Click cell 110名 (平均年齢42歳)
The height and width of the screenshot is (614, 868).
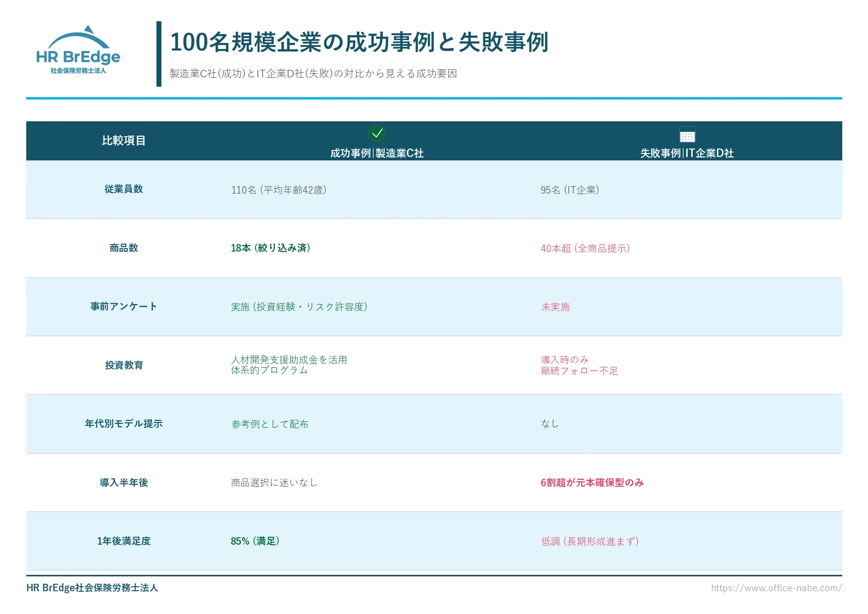tap(279, 190)
